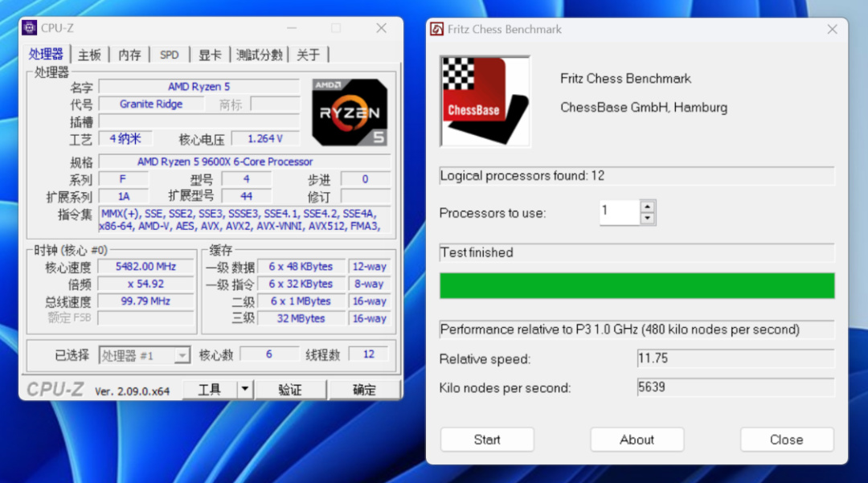
Task: Switch to the 主板 tab
Action: pyautogui.click(x=89, y=55)
